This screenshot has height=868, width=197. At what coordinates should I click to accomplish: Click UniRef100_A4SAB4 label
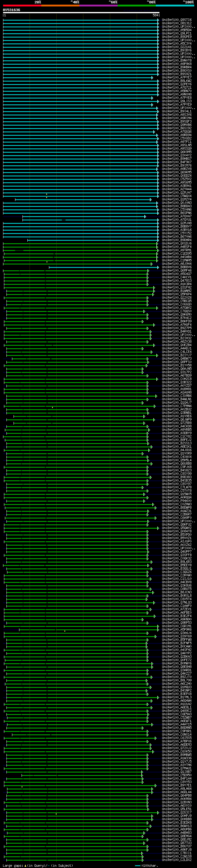click(x=177, y=257)
